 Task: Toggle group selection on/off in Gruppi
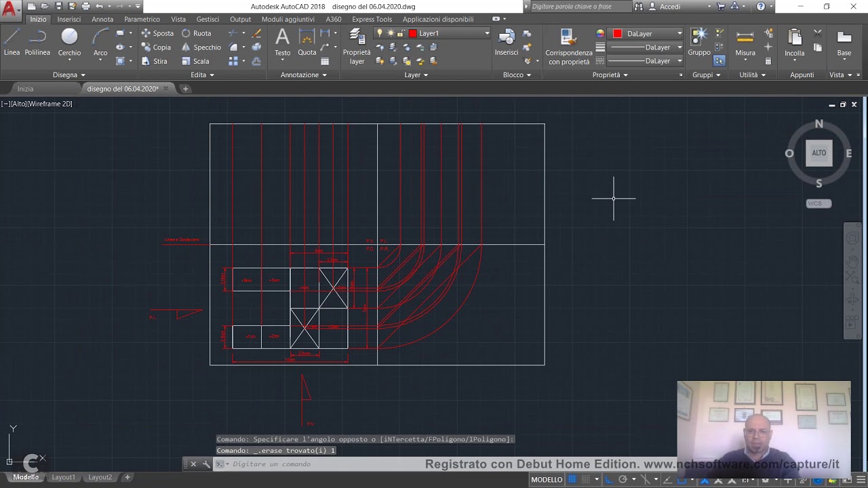pos(719,61)
